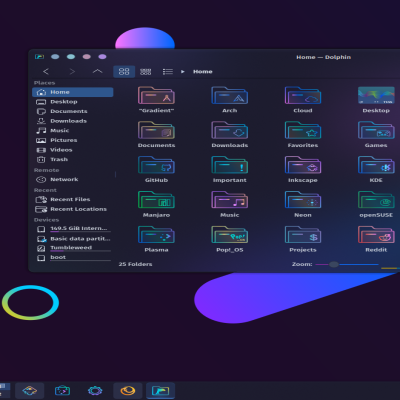This screenshot has height=400, width=400.
Task: Select the Games folder icon
Action: [x=376, y=130]
